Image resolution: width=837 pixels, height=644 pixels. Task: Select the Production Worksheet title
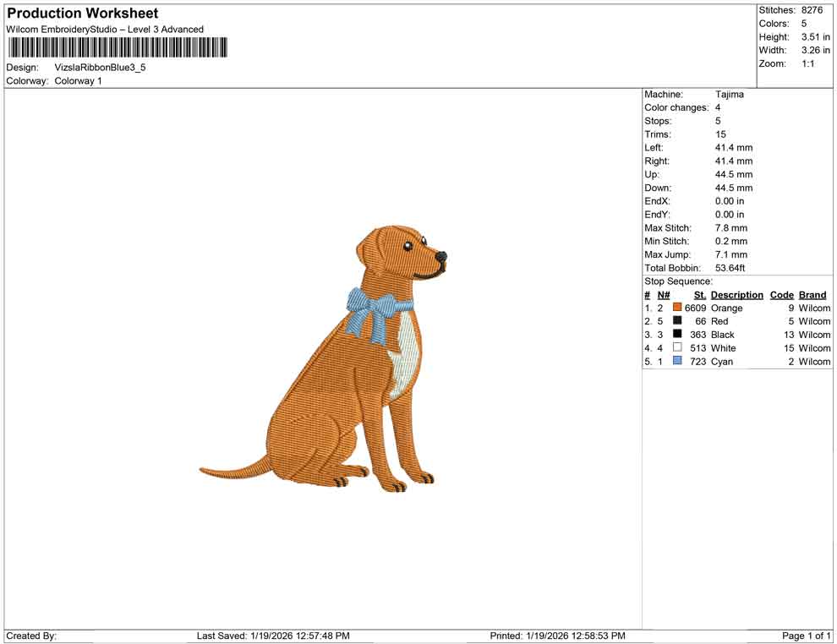click(x=81, y=13)
